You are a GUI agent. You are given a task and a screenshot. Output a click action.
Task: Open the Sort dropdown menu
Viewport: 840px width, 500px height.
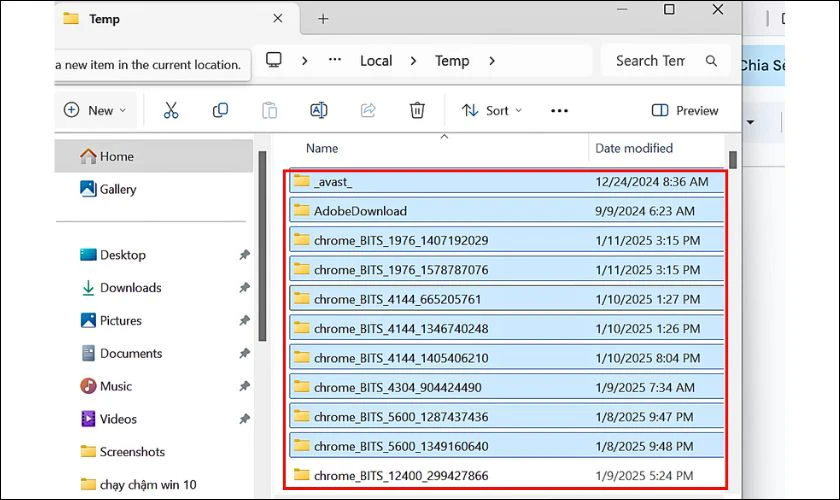tap(492, 111)
